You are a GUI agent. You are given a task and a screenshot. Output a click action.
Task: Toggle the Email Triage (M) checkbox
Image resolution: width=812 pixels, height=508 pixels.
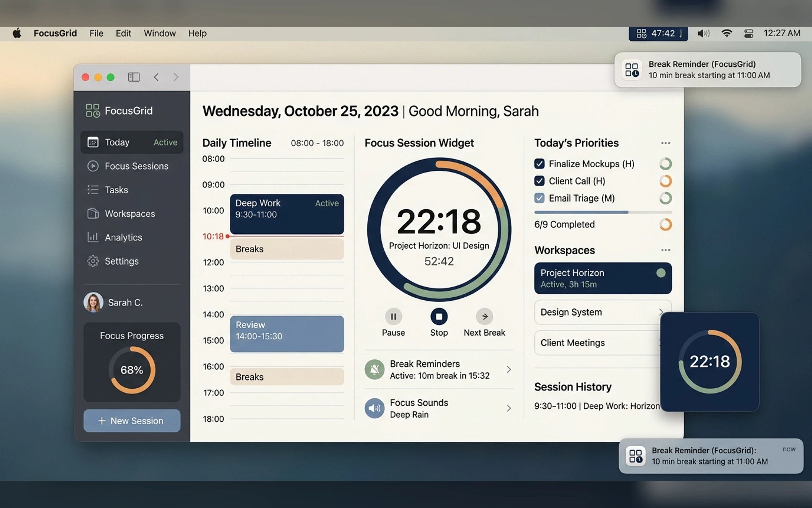click(x=539, y=198)
